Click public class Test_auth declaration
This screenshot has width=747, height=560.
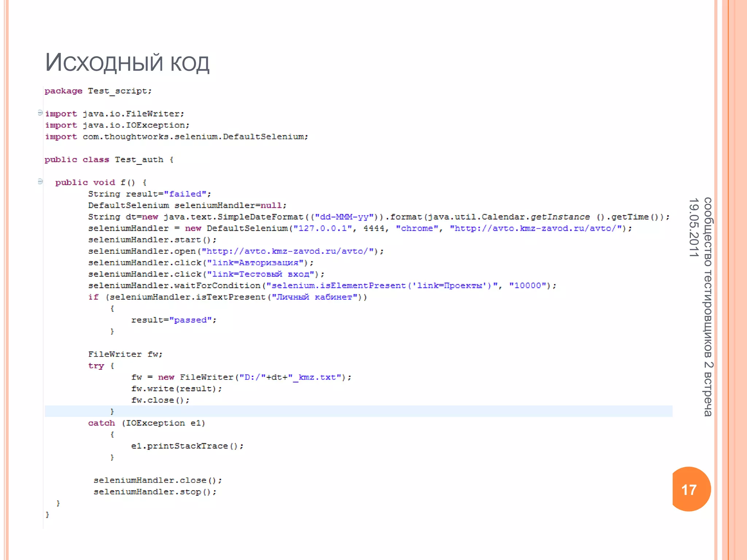[x=109, y=160]
